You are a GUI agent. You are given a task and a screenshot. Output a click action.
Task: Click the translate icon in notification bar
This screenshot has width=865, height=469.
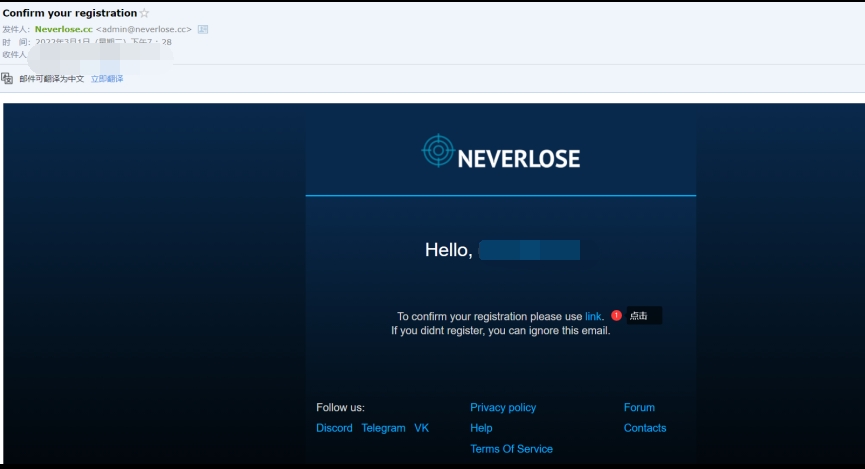pyautogui.click(x=7, y=78)
